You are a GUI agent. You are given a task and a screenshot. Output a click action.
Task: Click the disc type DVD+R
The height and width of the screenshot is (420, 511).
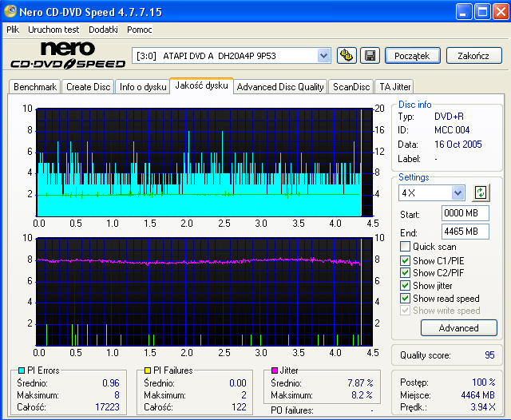(449, 117)
